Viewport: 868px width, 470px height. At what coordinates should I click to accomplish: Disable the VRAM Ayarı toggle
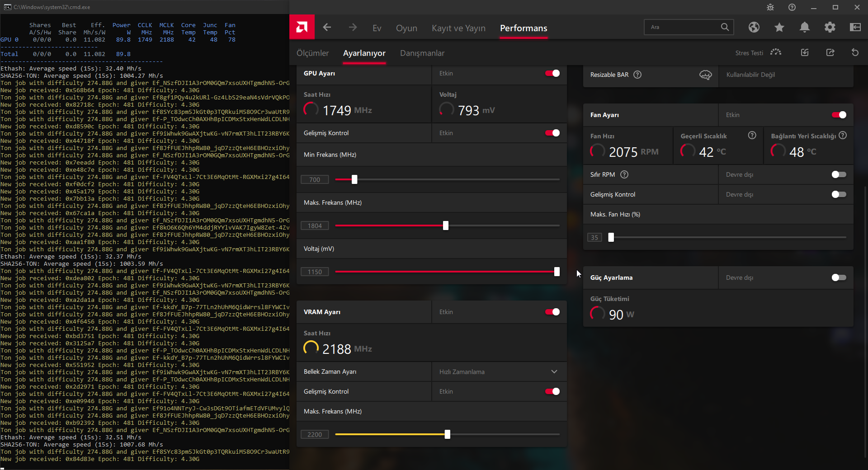click(552, 312)
